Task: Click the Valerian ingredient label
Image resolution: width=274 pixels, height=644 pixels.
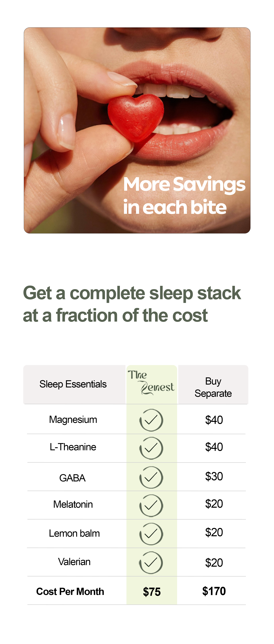Action: coord(74,562)
